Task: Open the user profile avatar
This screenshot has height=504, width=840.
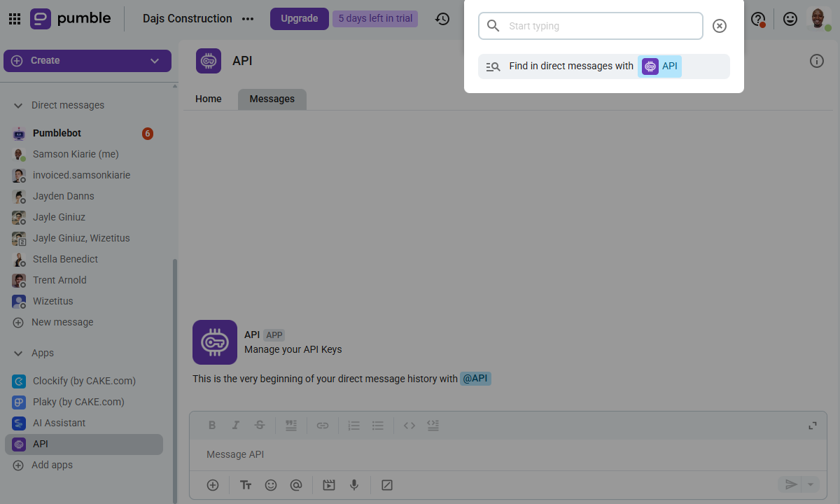Action: click(818, 19)
